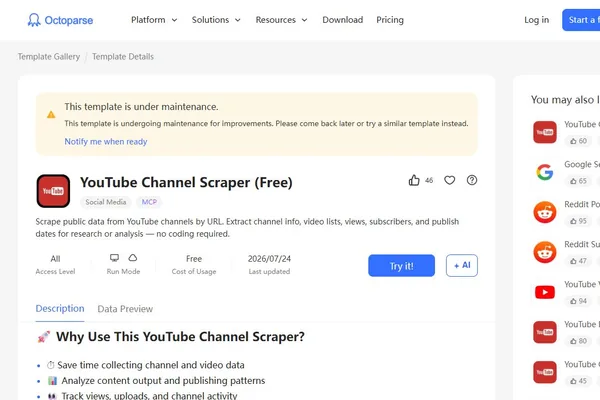
Task: Open help via question mark icon
Action: click(472, 180)
